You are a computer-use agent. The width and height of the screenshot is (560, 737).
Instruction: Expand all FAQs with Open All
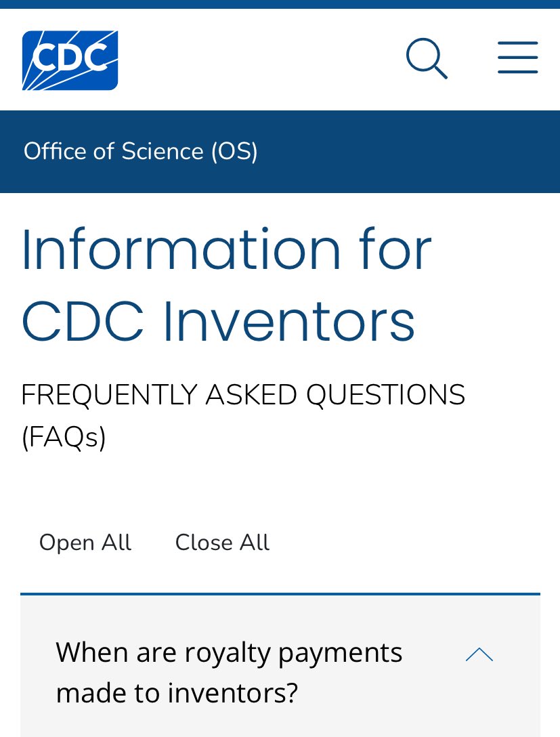(x=85, y=543)
